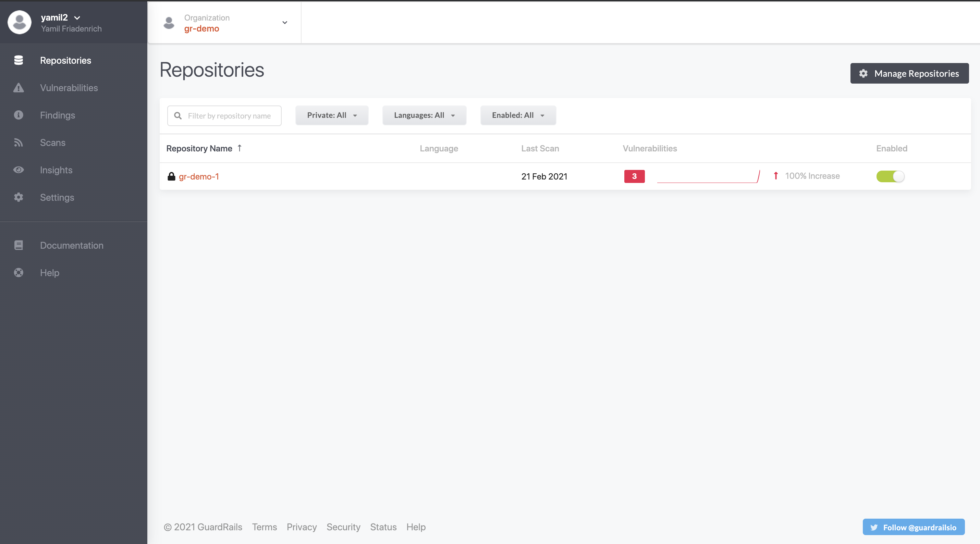This screenshot has width=980, height=544.
Task: Open the Help footer link
Action: coord(416,527)
